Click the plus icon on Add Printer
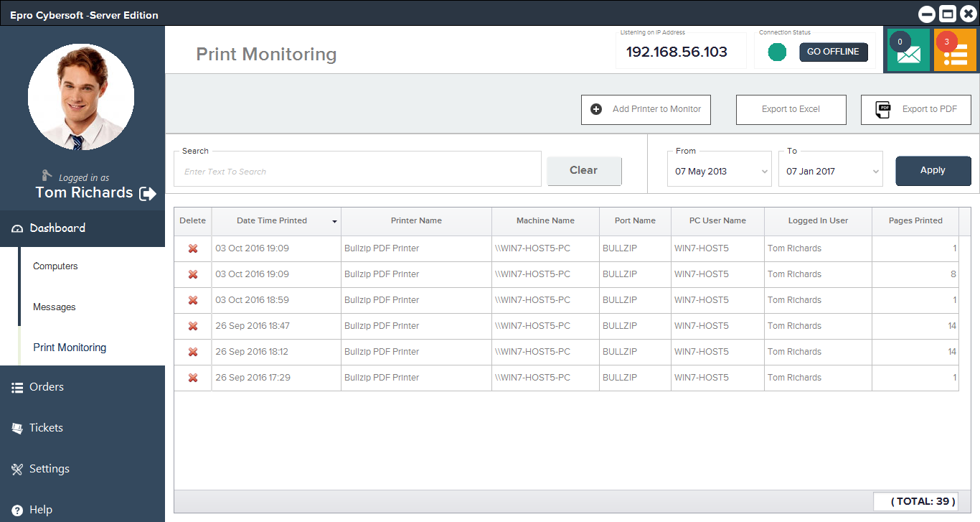Image resolution: width=980 pixels, height=522 pixels. [596, 109]
